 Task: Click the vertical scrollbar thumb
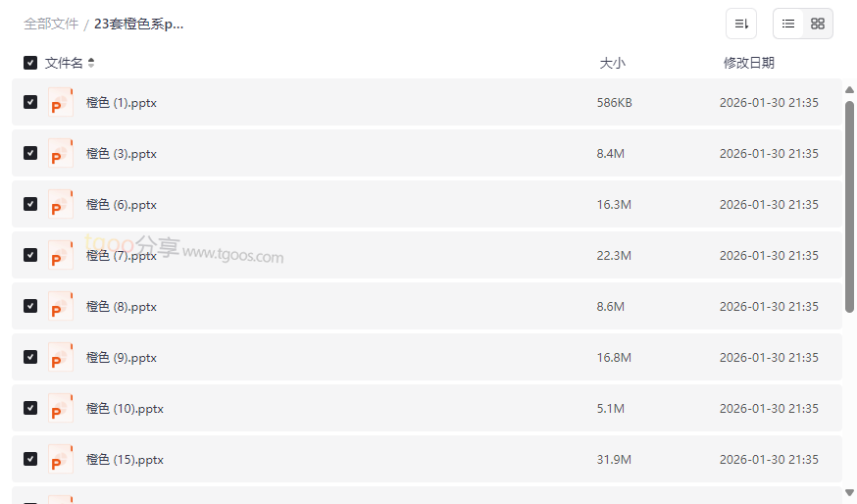(x=849, y=206)
